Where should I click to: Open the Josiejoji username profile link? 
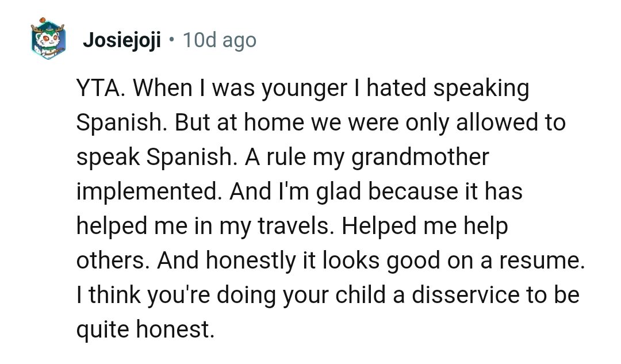point(122,41)
